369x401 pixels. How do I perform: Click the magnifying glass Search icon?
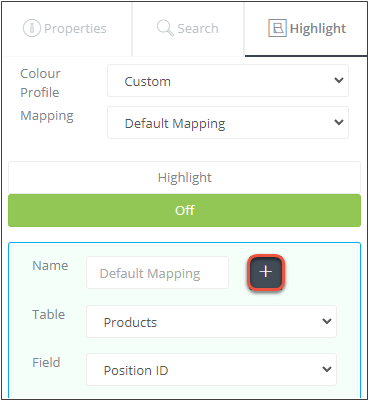(165, 28)
